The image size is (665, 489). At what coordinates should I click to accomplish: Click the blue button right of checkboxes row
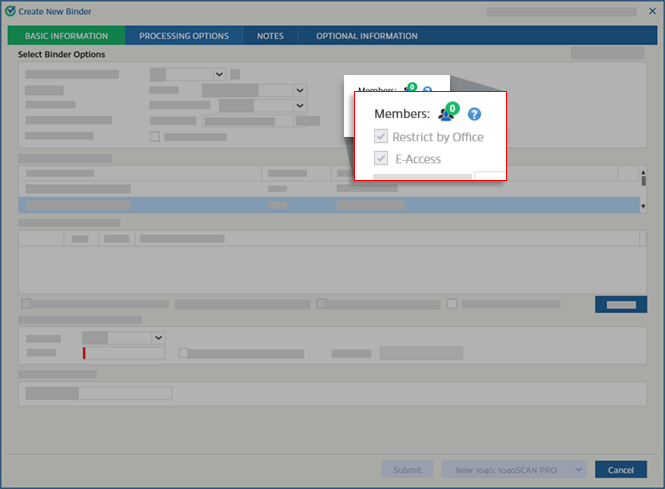(621, 304)
